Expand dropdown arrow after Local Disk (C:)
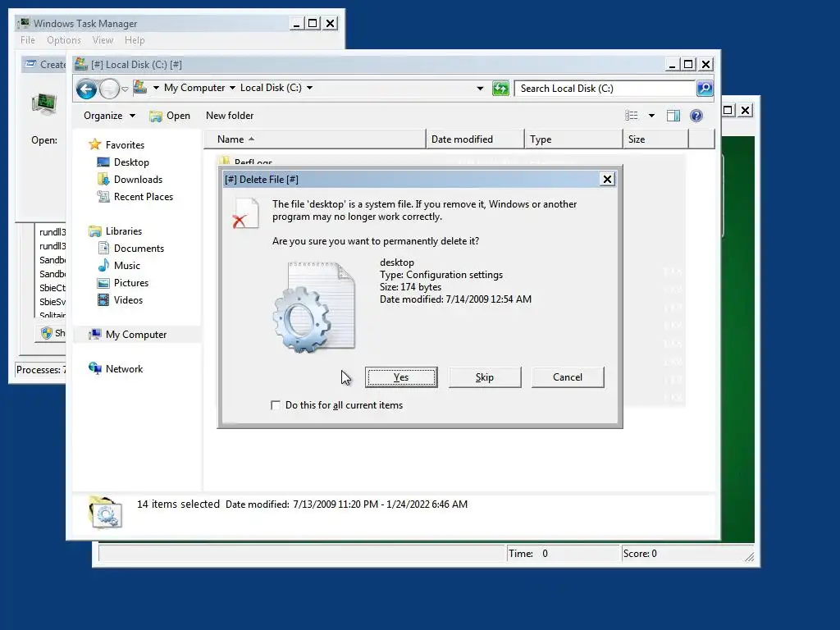The height and width of the screenshot is (630, 840). [x=309, y=87]
